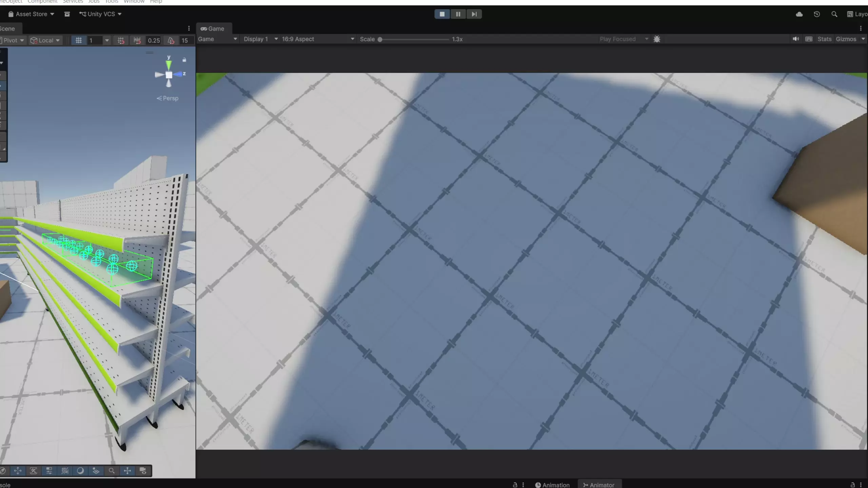
Task: Open the Window menu
Action: click(x=134, y=2)
